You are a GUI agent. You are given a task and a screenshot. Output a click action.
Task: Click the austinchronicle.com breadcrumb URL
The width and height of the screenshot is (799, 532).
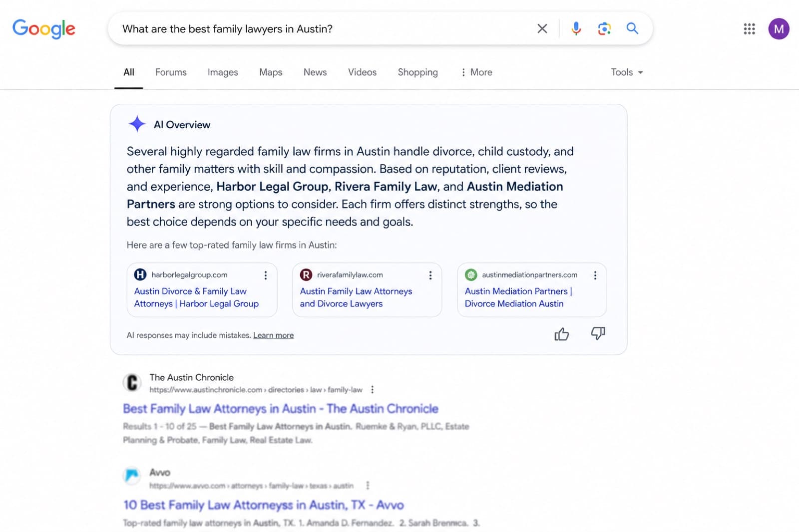[x=256, y=390]
